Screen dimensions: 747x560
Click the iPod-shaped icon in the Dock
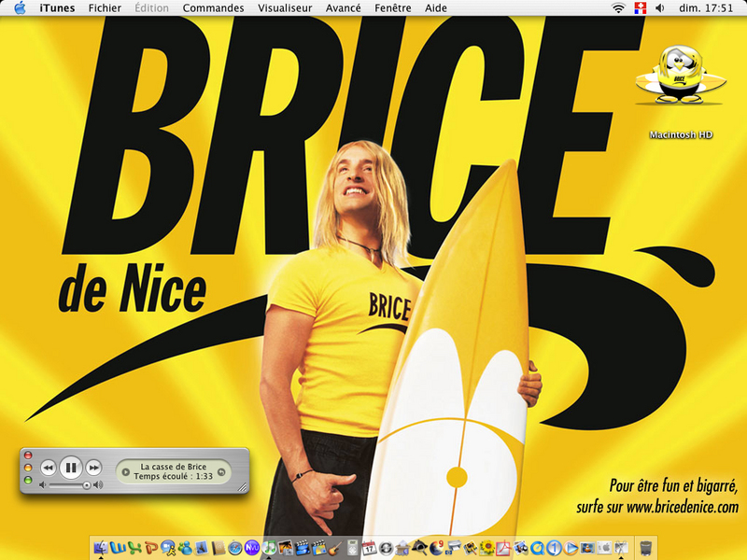[x=352, y=548]
